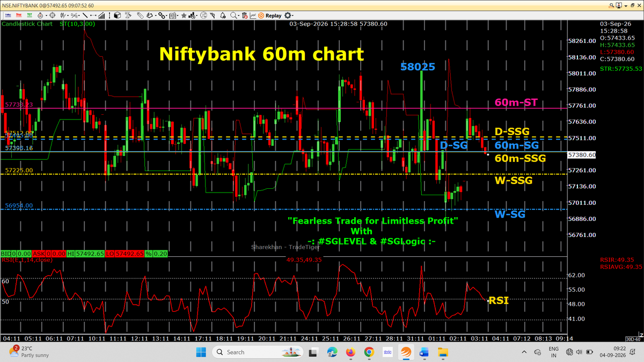
Task: Click the TGT target toolbar icon
Action: point(30,16)
